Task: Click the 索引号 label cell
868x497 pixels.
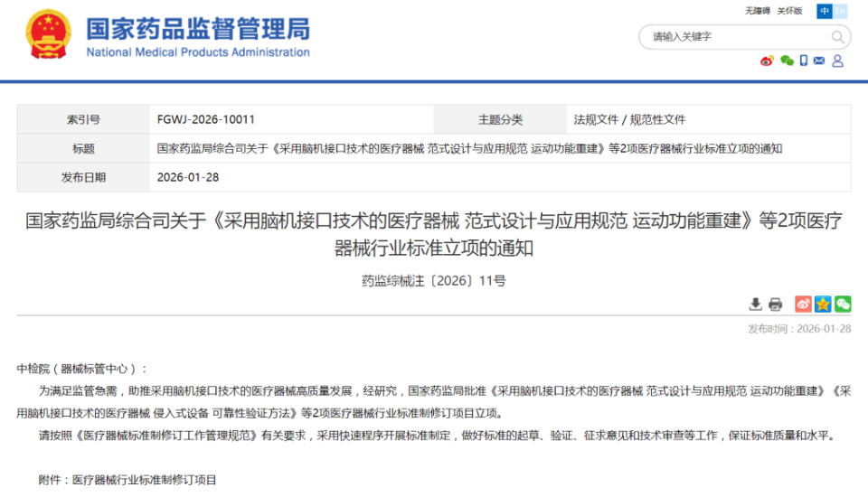Action: pyautogui.click(x=83, y=119)
